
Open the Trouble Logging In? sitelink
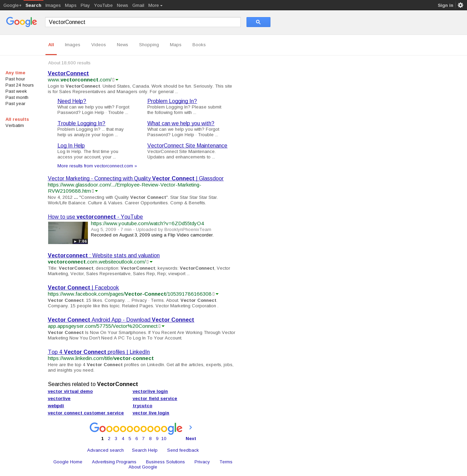pos(81,123)
